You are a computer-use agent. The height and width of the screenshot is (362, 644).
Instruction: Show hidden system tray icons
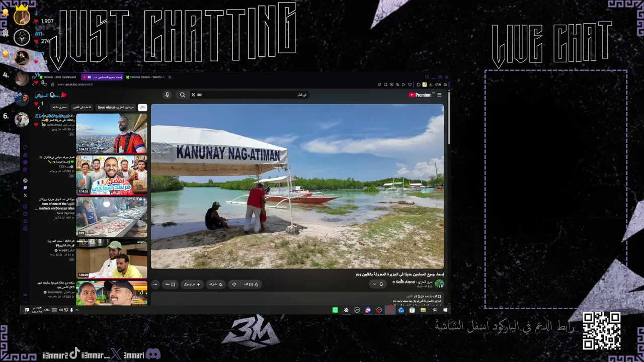pyautogui.click(x=76, y=310)
